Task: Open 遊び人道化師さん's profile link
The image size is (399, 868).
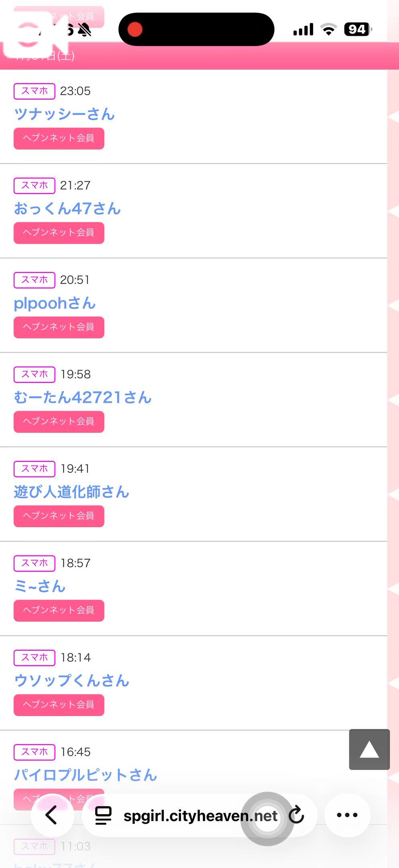Action: click(71, 492)
